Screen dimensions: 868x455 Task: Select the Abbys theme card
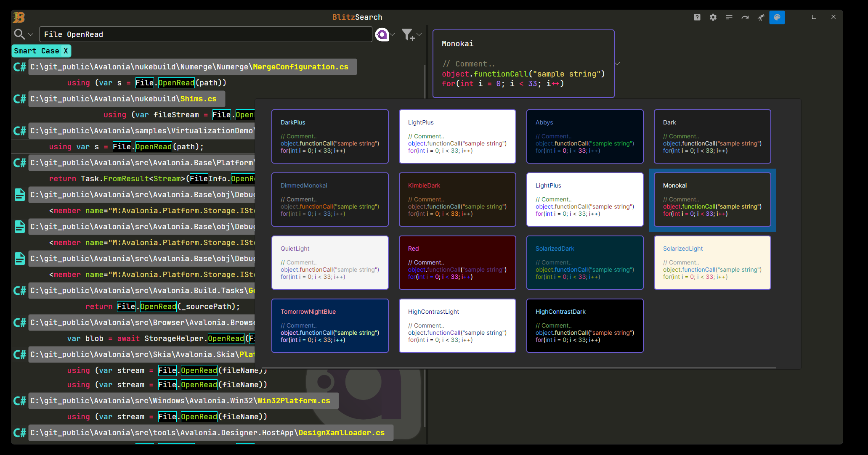585,136
